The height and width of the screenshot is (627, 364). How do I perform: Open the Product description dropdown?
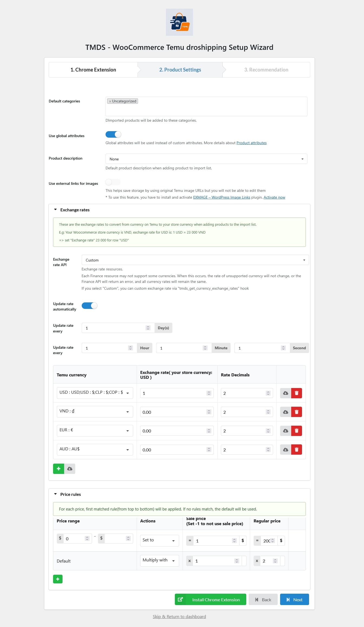(x=206, y=159)
